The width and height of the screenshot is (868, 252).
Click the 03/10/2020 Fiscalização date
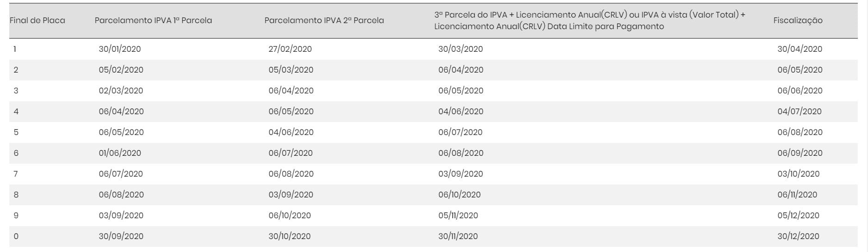798,174
